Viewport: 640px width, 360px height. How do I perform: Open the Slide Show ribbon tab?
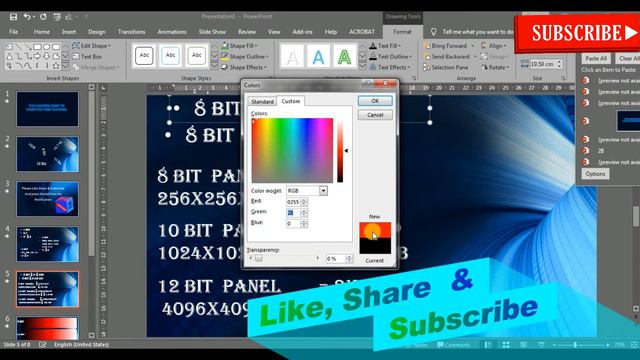212,32
